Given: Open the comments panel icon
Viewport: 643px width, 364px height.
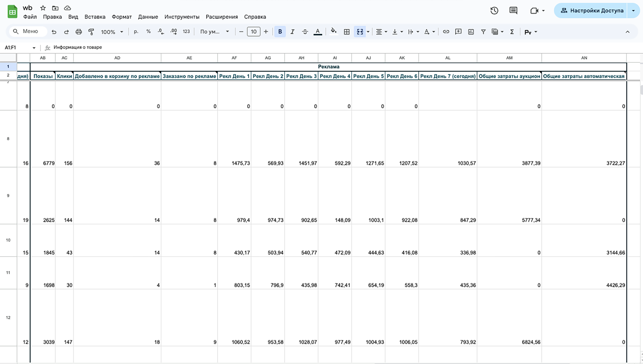Looking at the screenshot, I should (513, 11).
